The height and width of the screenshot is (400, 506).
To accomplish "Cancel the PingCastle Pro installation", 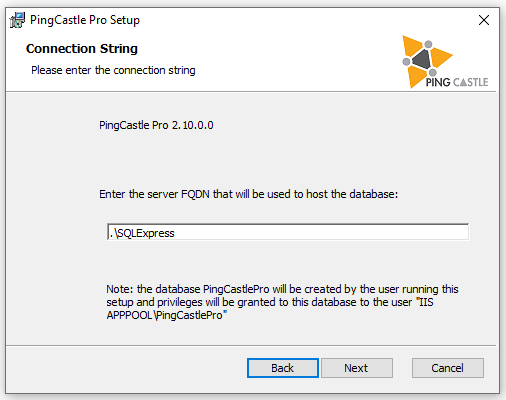I will (x=448, y=368).
